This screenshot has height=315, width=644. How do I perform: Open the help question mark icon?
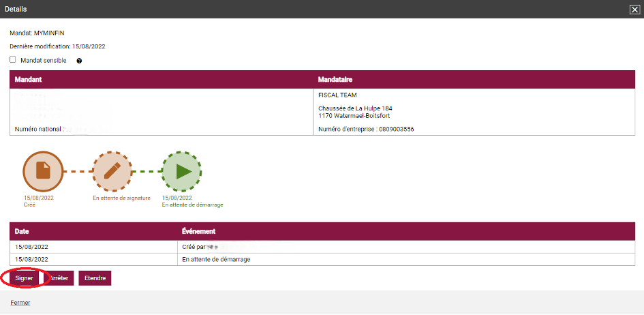[79, 61]
